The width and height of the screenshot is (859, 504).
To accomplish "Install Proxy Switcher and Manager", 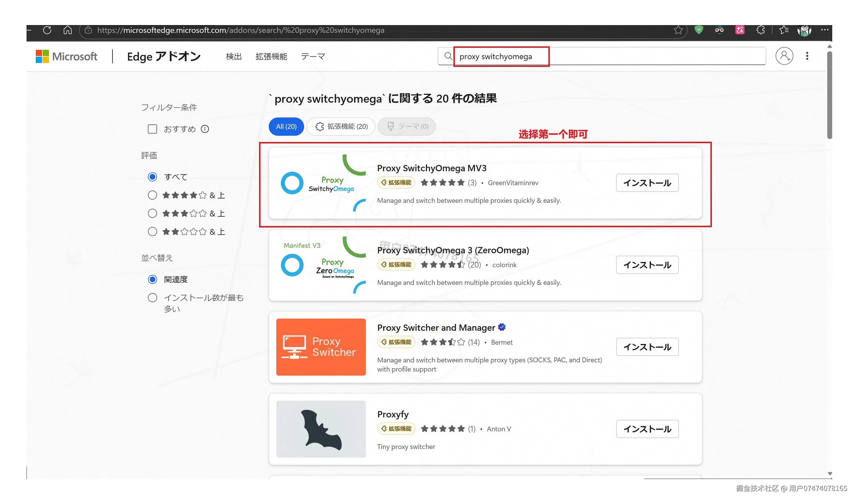I will tap(647, 347).
